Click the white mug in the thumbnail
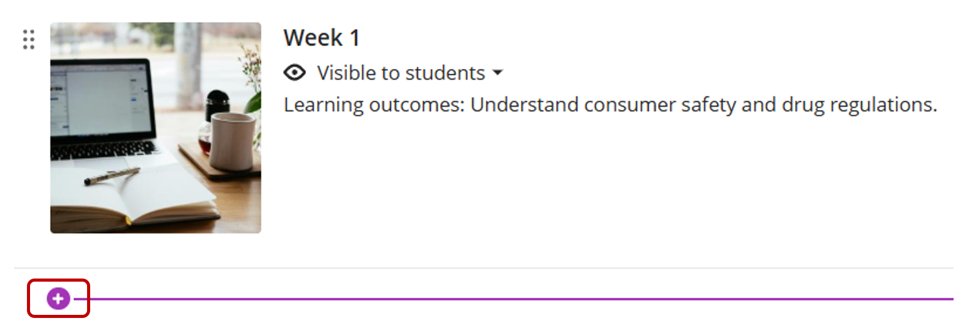Screen dimensions: 980x333 [233, 140]
